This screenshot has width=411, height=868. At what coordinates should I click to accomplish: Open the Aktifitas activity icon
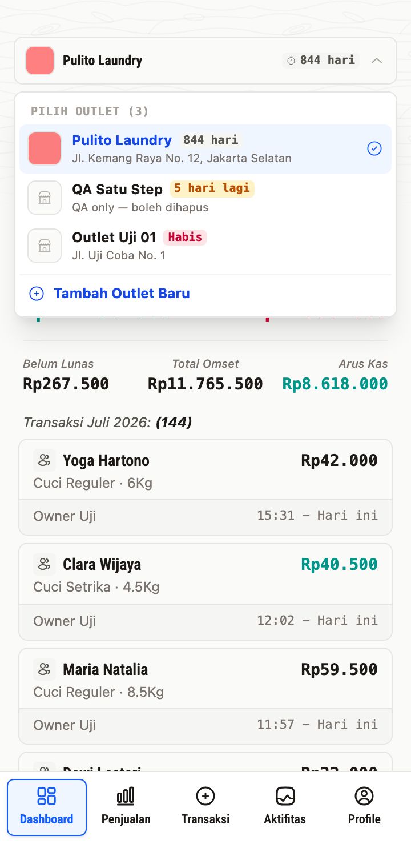coord(285,795)
